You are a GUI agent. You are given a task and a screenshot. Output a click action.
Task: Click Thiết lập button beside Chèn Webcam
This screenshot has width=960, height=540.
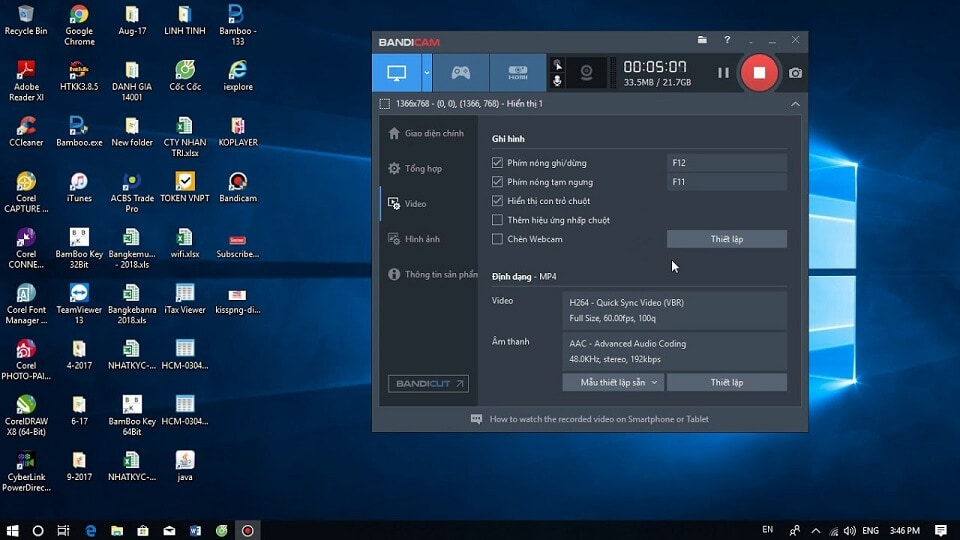pos(727,239)
